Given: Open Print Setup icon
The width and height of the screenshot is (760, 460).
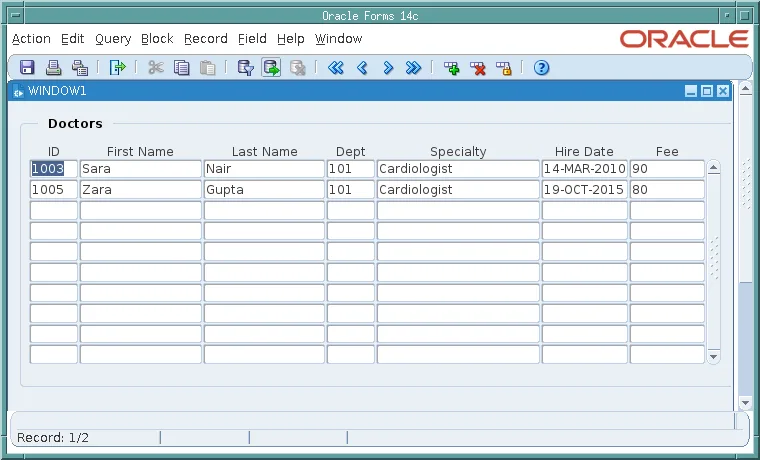Looking at the screenshot, I should (x=79, y=67).
